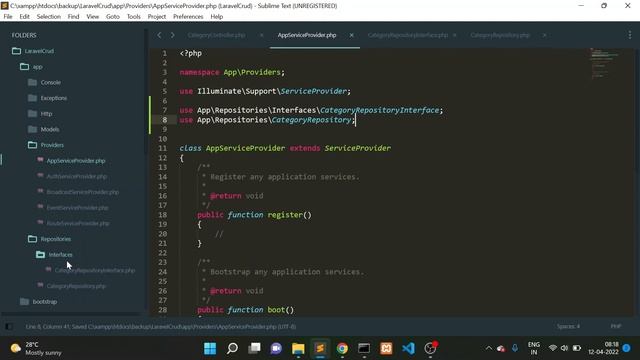Screen dimensions: 640x360
Task: Close the CategoryController.php tab
Action: 262,36
